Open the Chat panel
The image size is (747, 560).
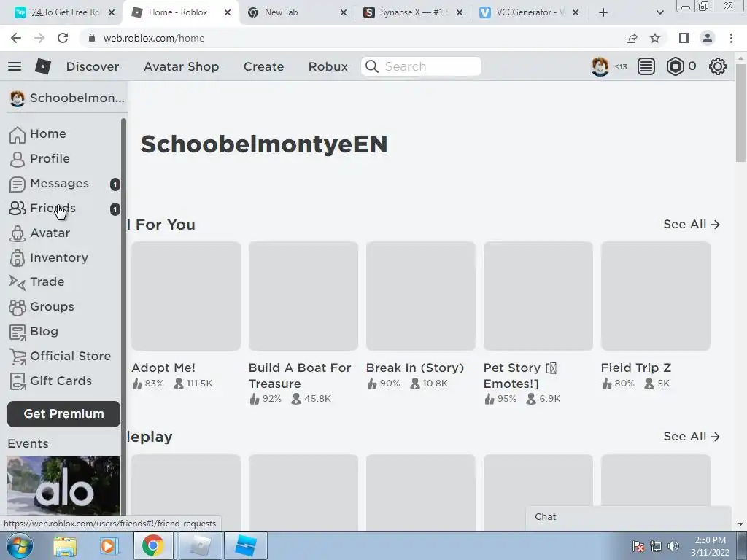tap(628, 517)
